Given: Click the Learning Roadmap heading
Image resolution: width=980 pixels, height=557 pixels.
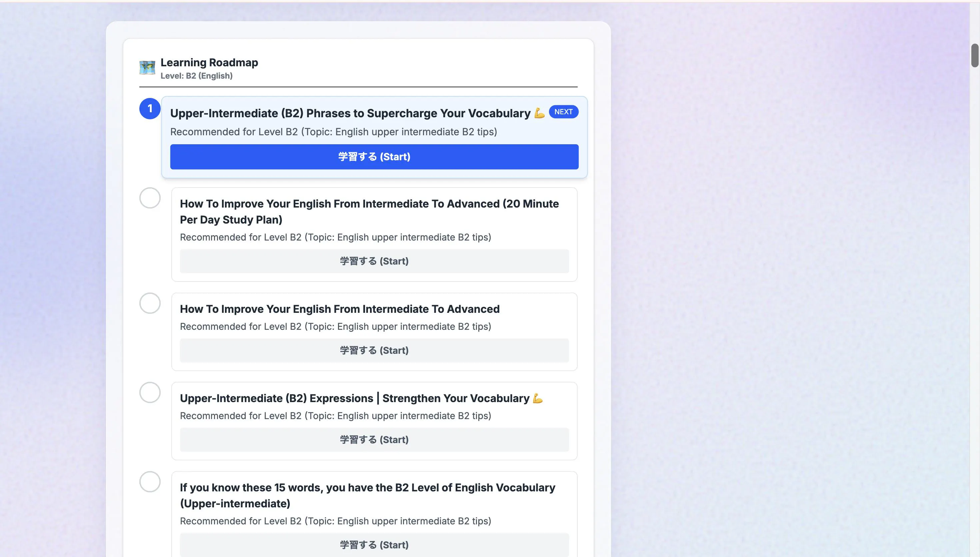Looking at the screenshot, I should click(x=209, y=62).
